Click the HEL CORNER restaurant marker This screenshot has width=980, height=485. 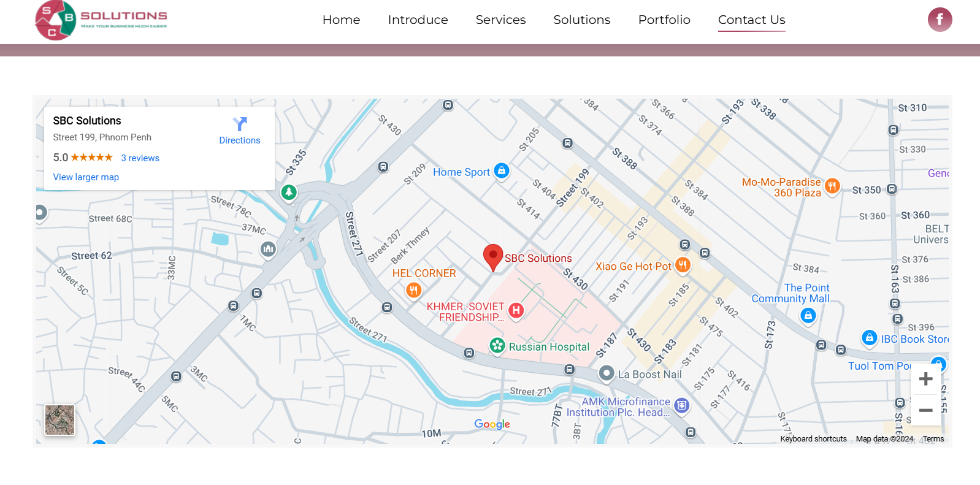pyautogui.click(x=414, y=289)
